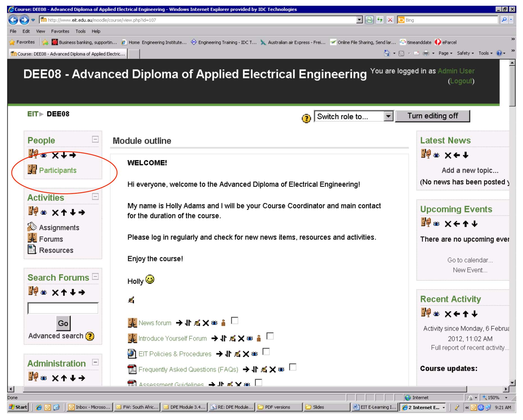The width and height of the screenshot is (523, 420).
Task: Open Safety dropdown in IE toolbar
Action: tap(465, 53)
